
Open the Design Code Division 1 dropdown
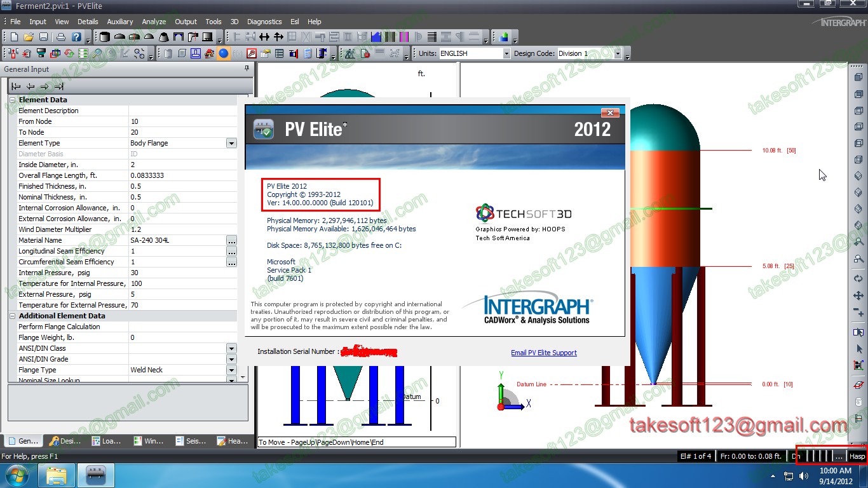pos(618,53)
